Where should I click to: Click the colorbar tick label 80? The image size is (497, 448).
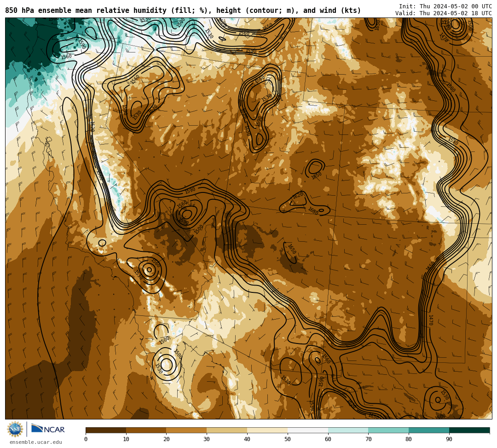[409, 439]
